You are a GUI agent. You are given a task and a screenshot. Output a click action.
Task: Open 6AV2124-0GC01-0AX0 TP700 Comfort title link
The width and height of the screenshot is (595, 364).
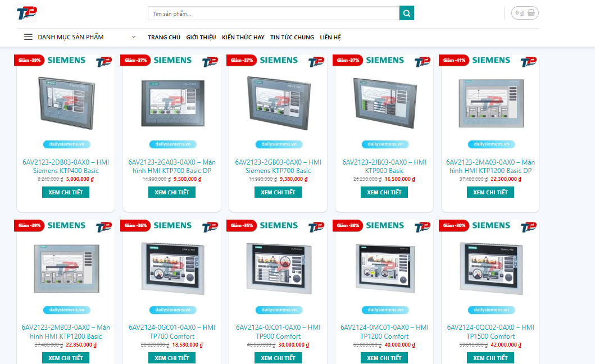pyautogui.click(x=172, y=332)
